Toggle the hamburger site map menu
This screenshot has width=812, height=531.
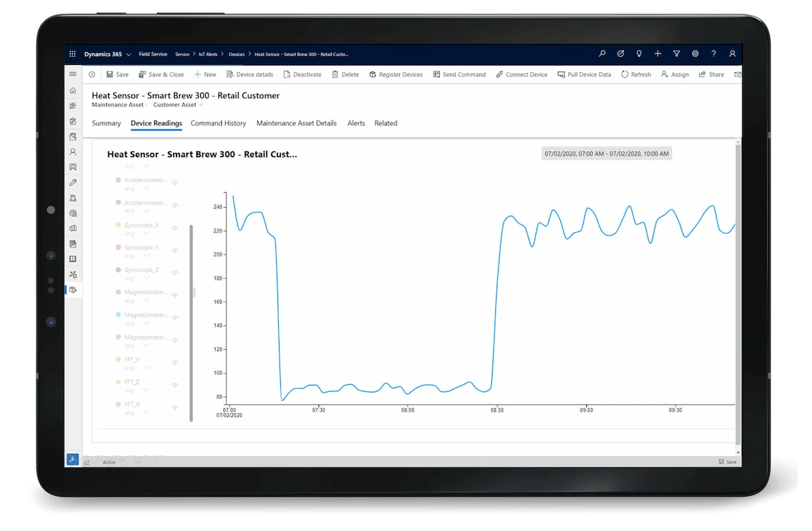click(73, 74)
